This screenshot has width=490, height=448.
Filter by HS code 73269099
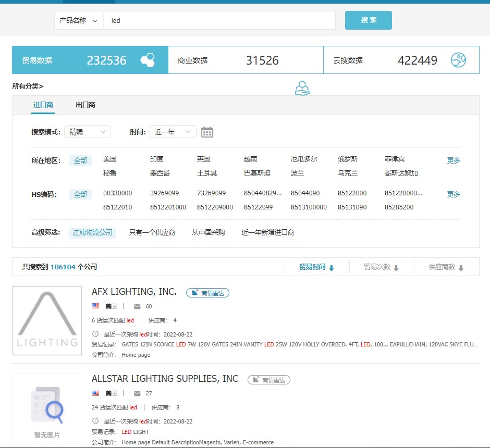point(211,193)
